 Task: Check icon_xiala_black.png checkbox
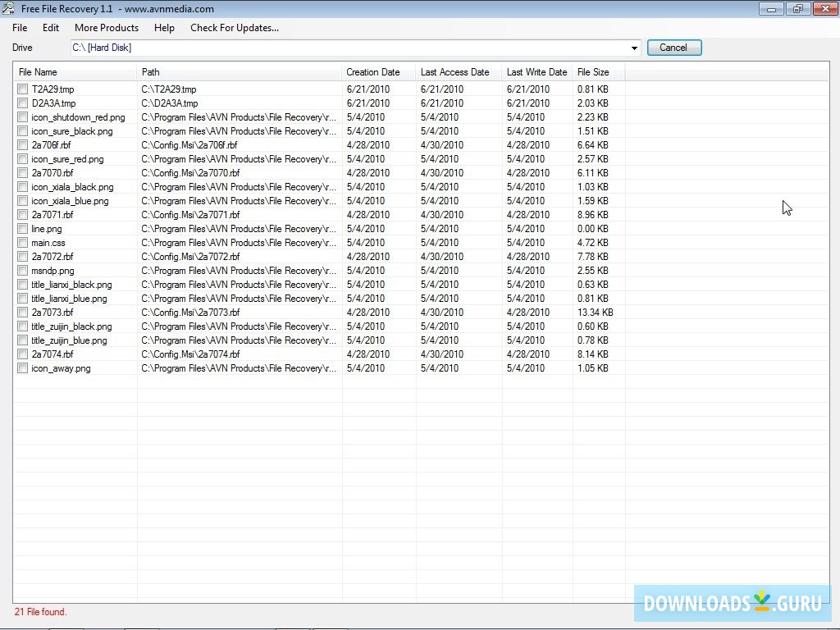[x=22, y=186]
